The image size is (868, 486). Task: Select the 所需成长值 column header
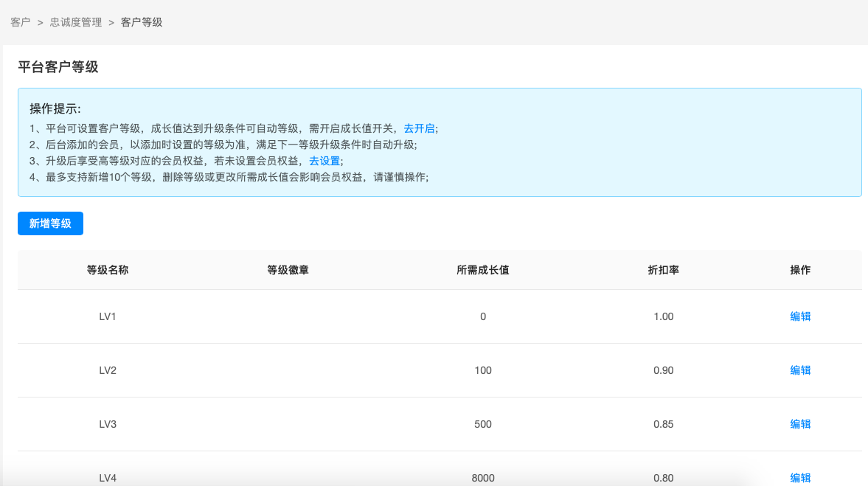click(x=483, y=270)
